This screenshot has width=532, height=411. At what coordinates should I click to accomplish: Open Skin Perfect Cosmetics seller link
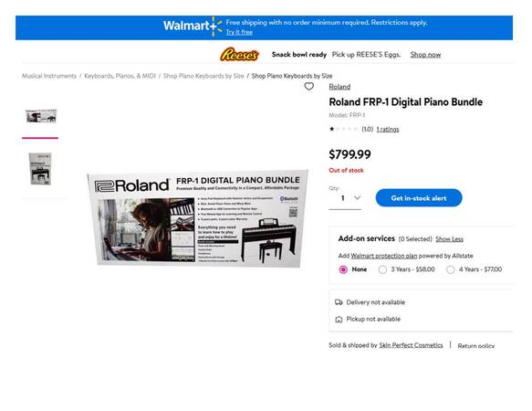411,345
